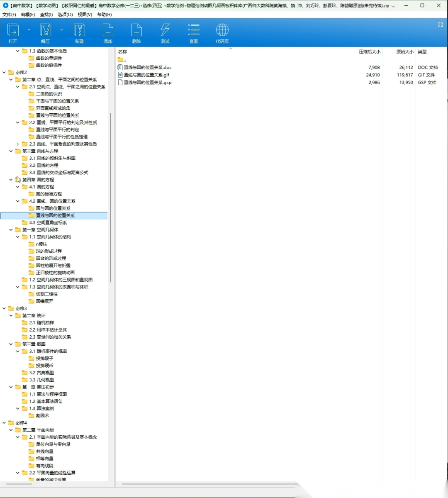Open the dropdown arrow next to 打开
The width and height of the screenshot is (448, 498).
click(29, 30)
